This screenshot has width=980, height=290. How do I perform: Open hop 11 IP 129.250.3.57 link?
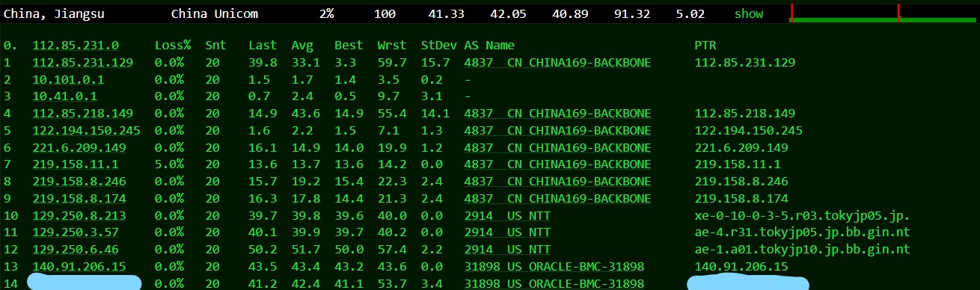tap(76, 232)
